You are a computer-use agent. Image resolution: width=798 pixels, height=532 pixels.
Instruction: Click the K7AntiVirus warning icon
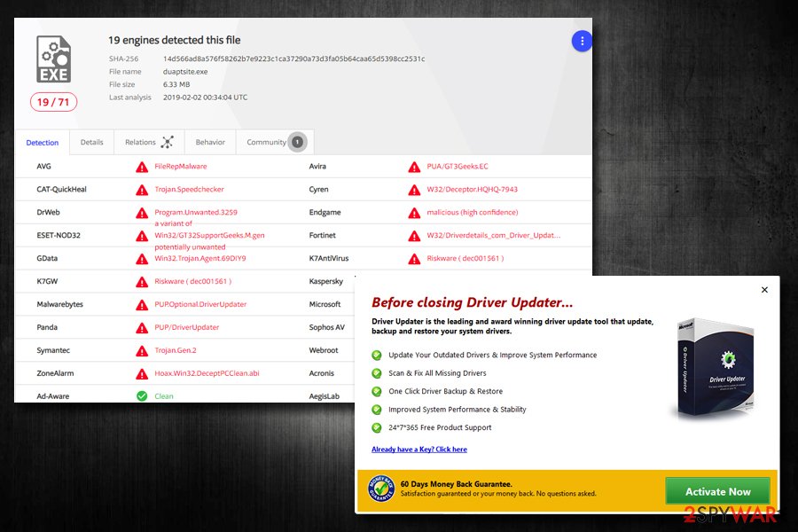pos(414,259)
